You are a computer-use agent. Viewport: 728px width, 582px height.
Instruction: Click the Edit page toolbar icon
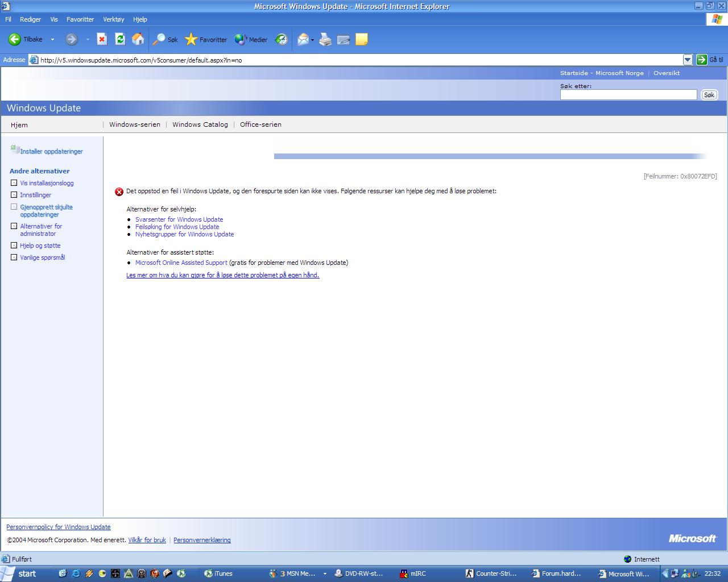[x=344, y=39]
